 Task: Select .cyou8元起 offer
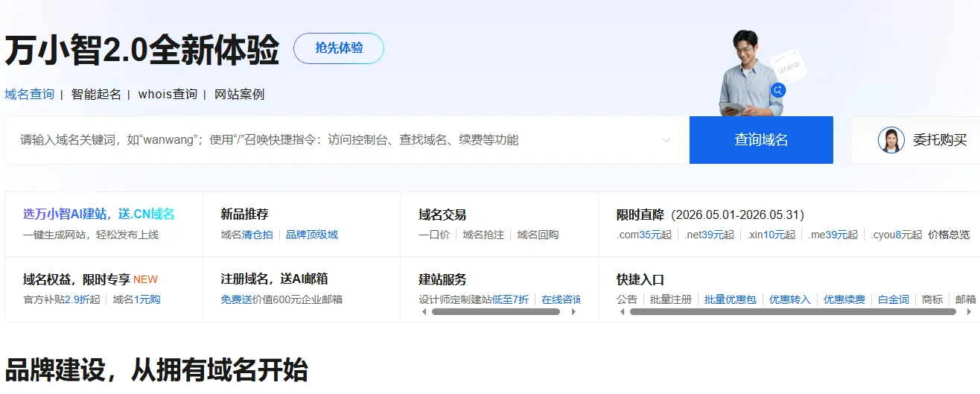(897, 235)
